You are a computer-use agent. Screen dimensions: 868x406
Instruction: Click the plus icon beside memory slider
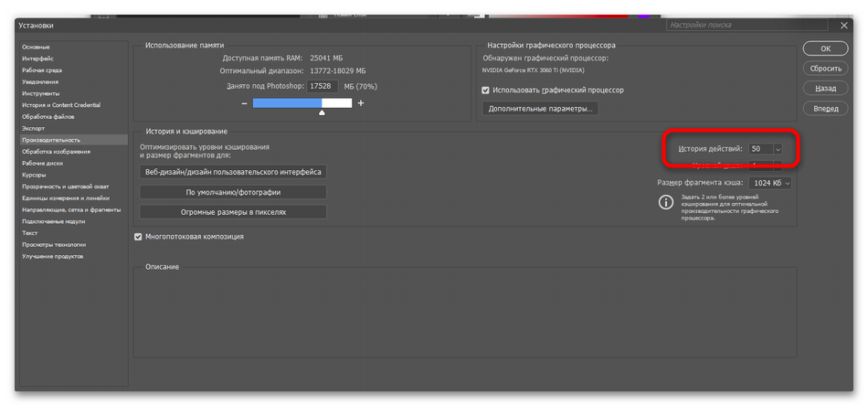click(361, 103)
